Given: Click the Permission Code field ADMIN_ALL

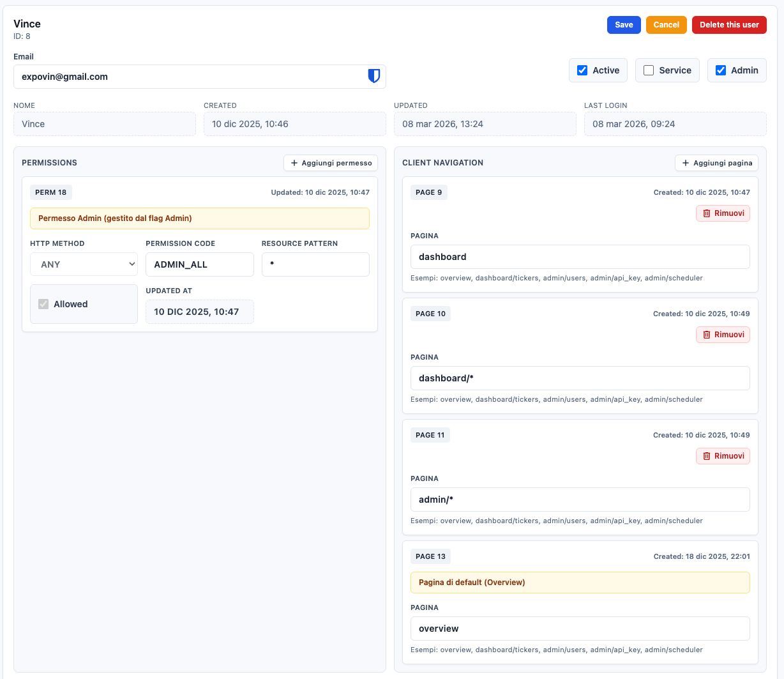Looking at the screenshot, I should pyautogui.click(x=199, y=264).
